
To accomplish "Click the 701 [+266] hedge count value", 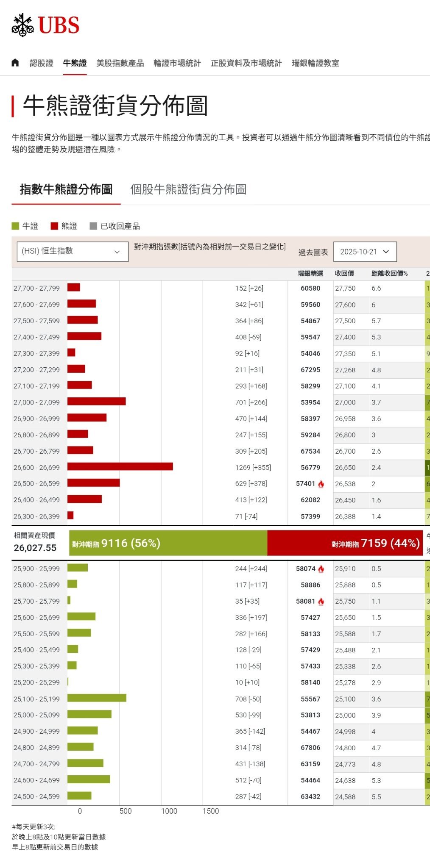I will (x=251, y=402).
